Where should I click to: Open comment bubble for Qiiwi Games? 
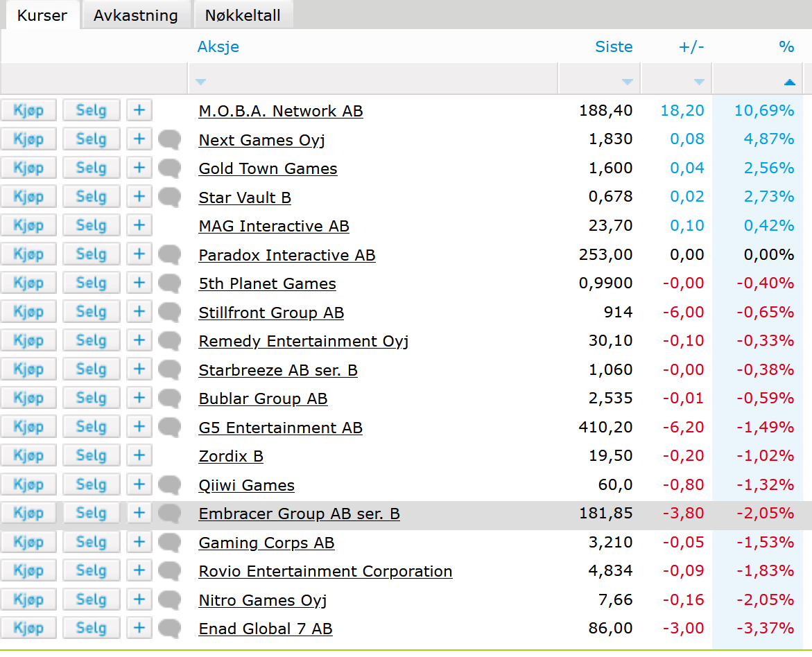[169, 484]
